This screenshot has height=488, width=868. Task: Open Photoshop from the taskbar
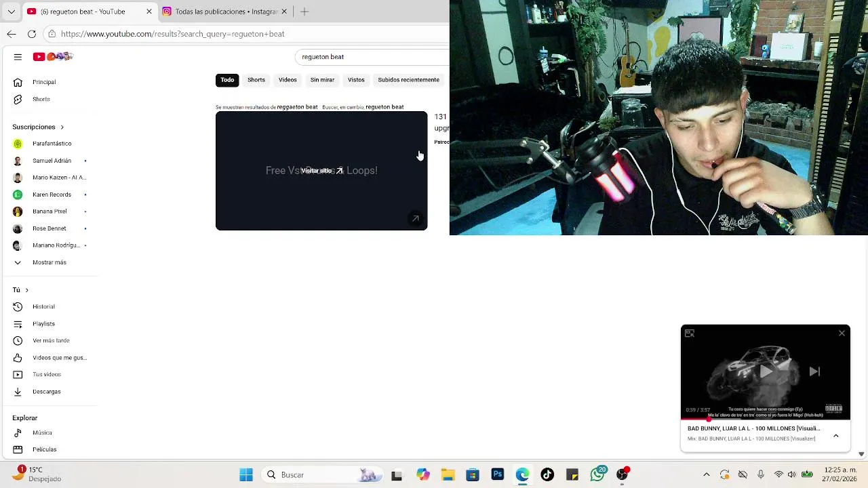point(498,475)
